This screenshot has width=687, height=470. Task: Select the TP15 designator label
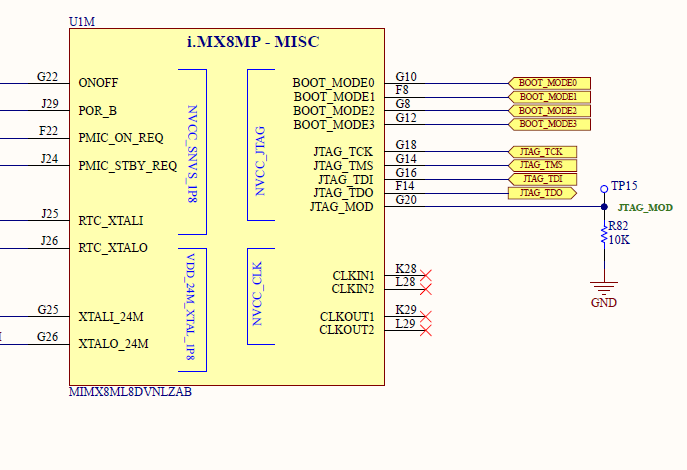click(x=624, y=186)
